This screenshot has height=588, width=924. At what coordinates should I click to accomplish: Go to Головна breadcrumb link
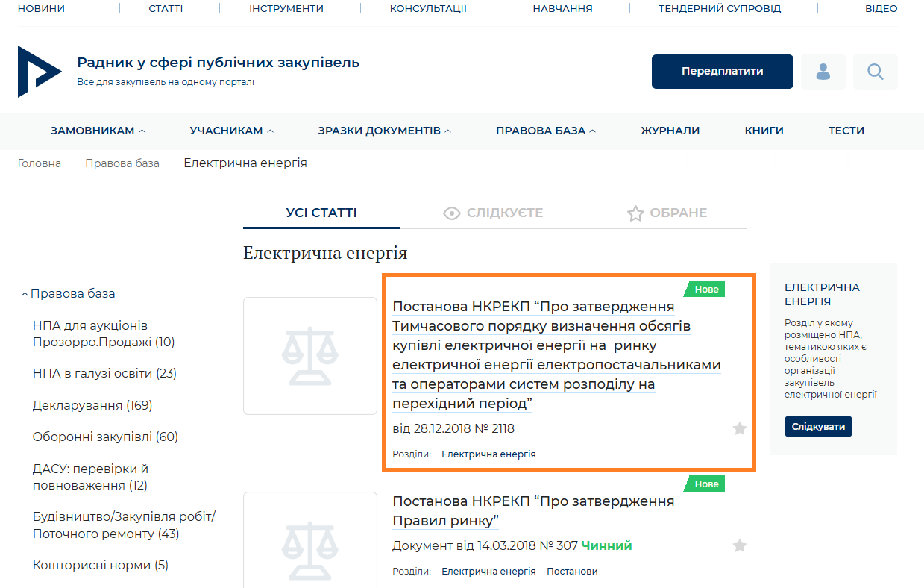pyautogui.click(x=40, y=163)
